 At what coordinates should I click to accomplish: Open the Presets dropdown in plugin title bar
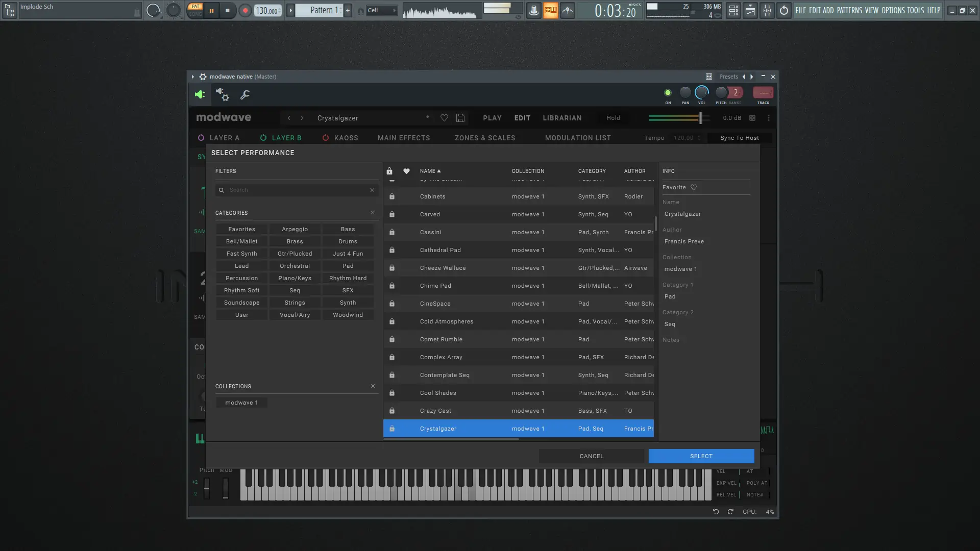(x=728, y=77)
